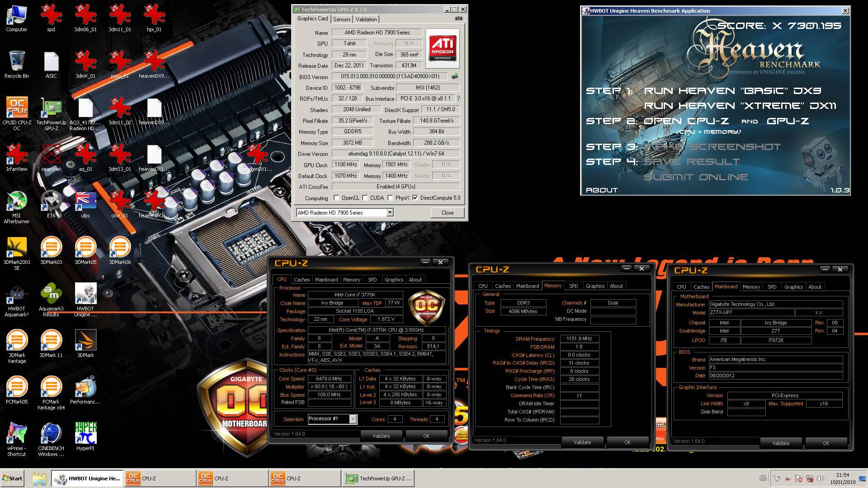868x488 pixels.
Task: Click OK in CPU-Z Memory window
Action: (x=627, y=442)
